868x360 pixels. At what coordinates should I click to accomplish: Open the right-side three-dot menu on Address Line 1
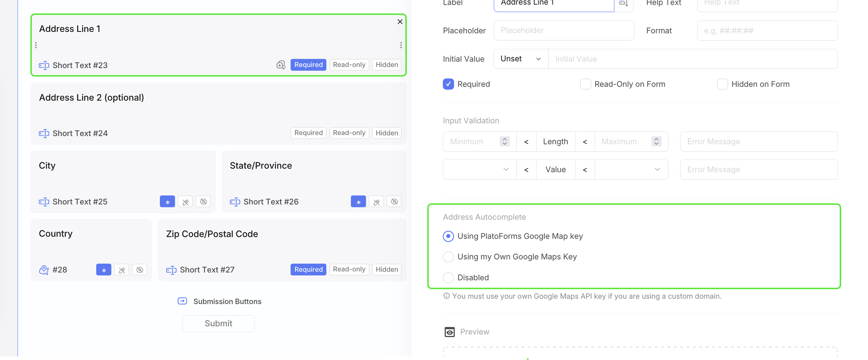point(401,45)
